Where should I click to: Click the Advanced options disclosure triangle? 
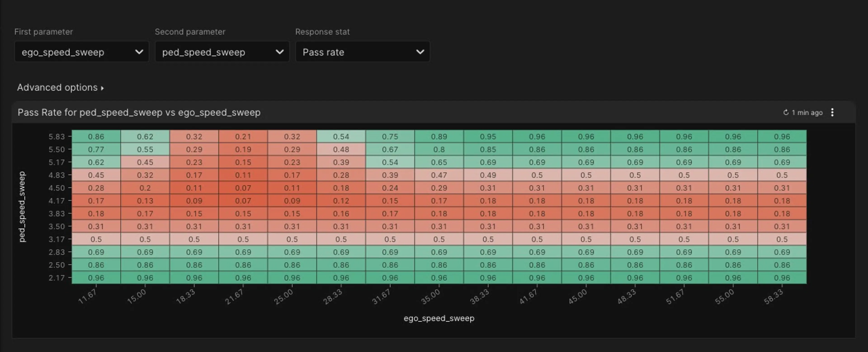point(102,88)
